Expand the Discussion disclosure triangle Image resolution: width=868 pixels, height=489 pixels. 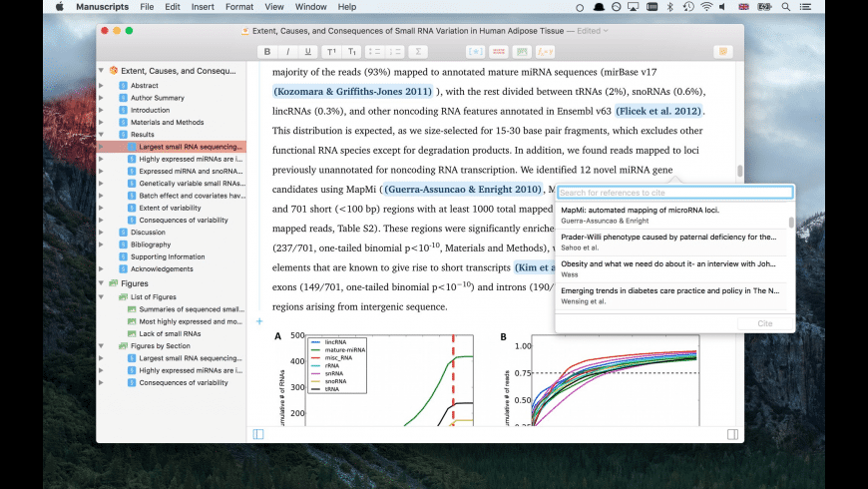[x=102, y=233]
